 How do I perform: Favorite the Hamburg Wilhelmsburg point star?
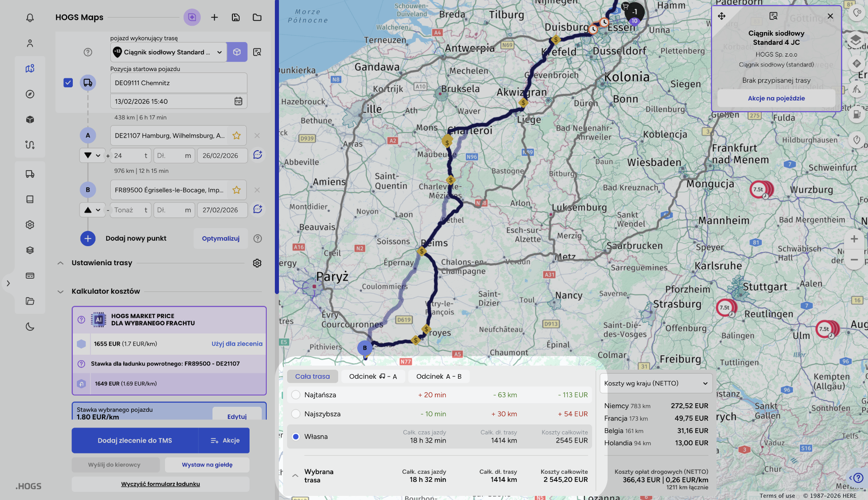pyautogui.click(x=236, y=136)
